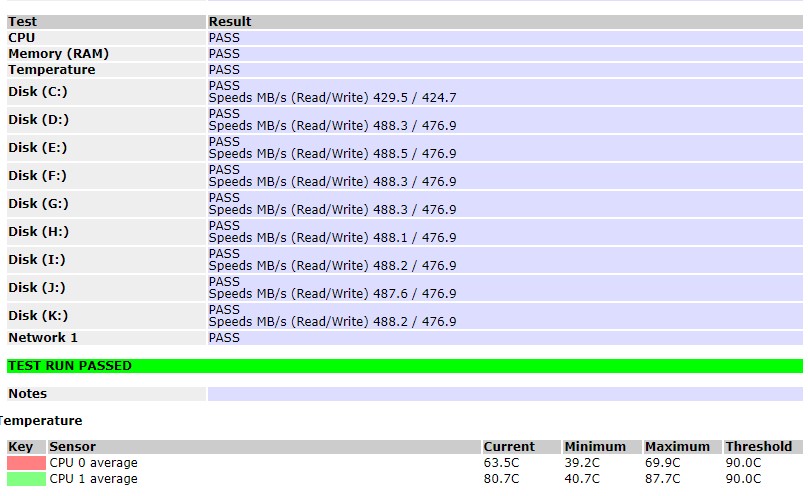
Task: Click the speeds text '429.5 / 424.7'
Action: [x=415, y=98]
